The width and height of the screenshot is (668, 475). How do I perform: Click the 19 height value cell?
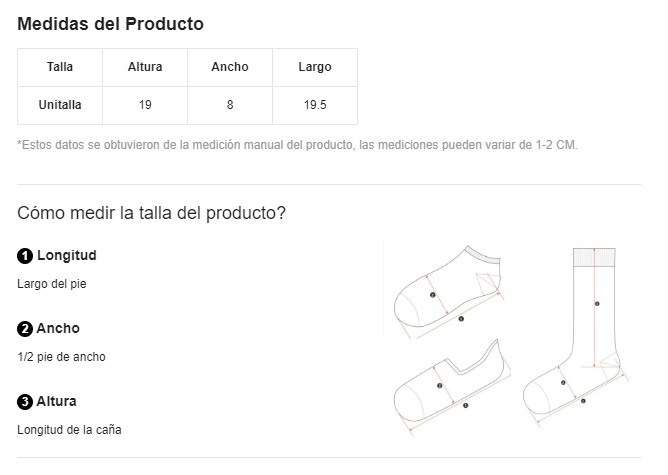click(x=145, y=105)
